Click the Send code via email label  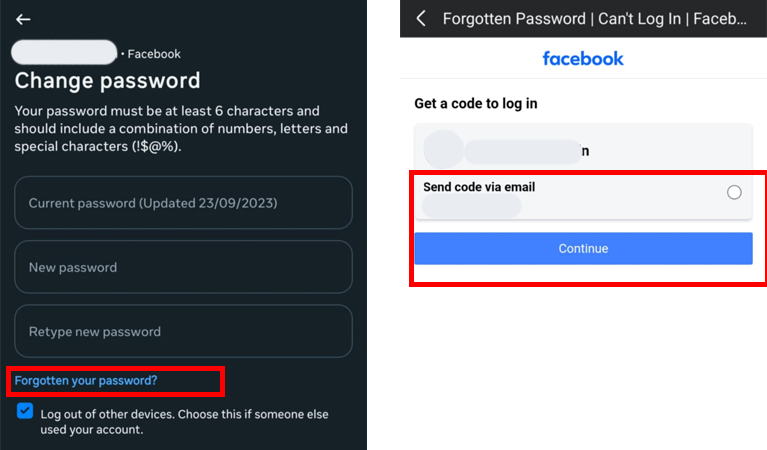[479, 187]
